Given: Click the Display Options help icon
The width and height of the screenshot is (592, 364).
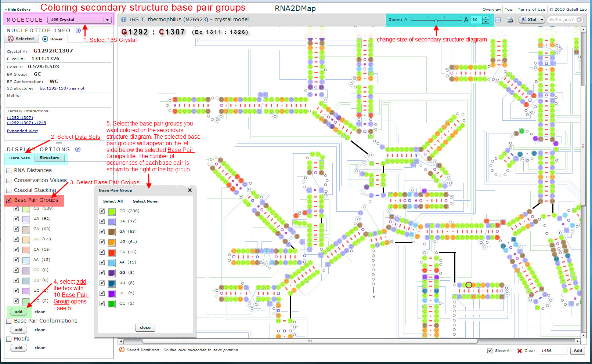Looking at the screenshot, I should tap(78, 149).
